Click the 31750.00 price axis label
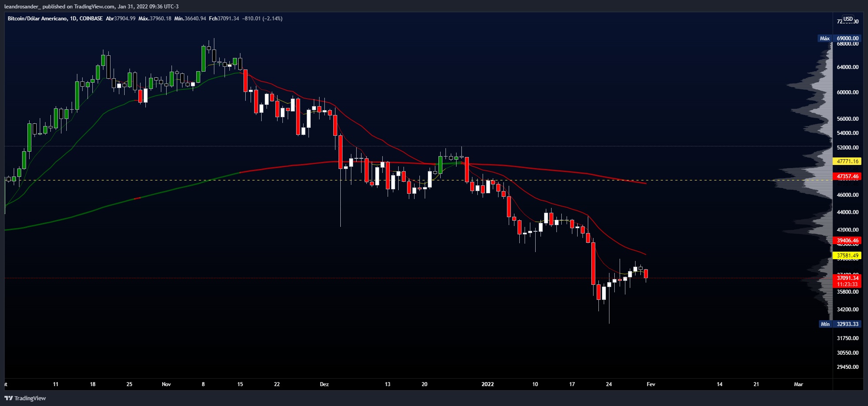 (848, 338)
